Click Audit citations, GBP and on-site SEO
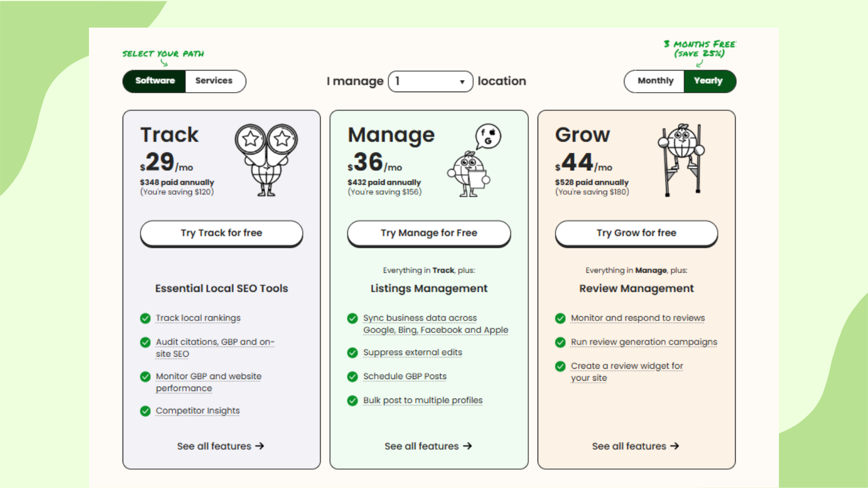 (x=215, y=348)
